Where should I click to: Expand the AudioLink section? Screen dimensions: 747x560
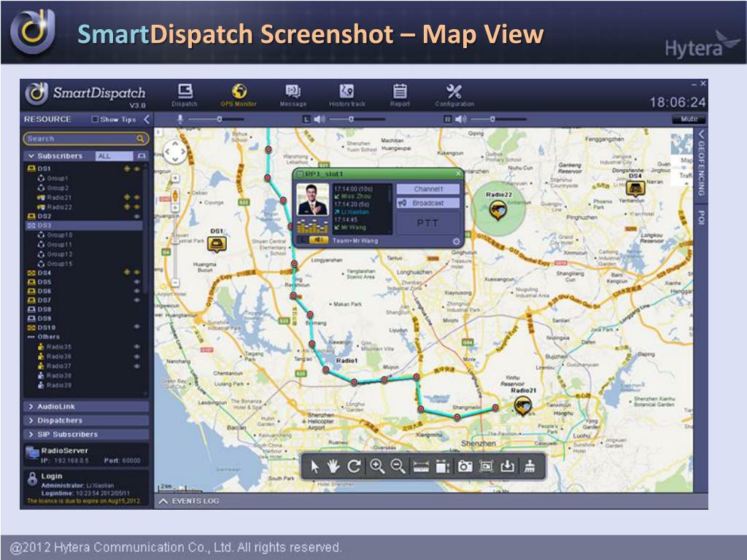pos(31,406)
